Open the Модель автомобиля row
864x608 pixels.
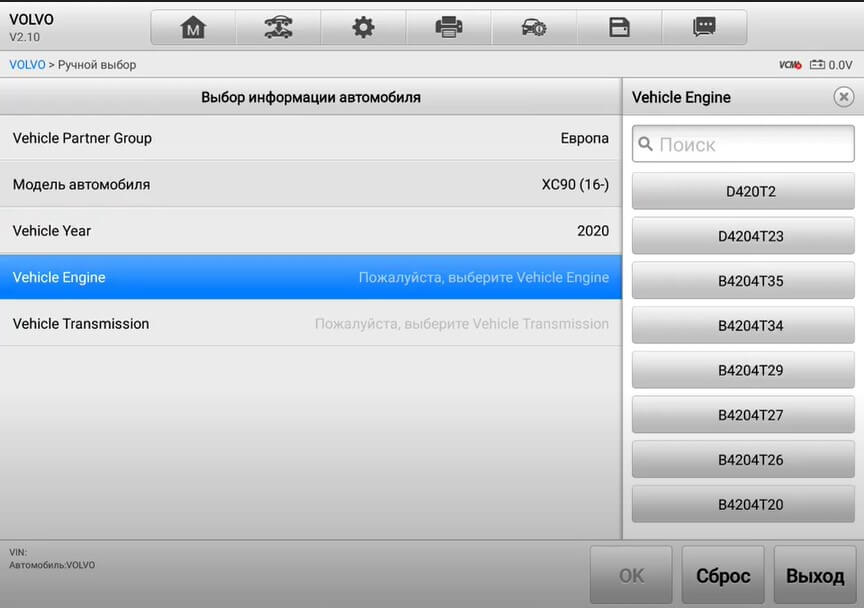pos(311,185)
